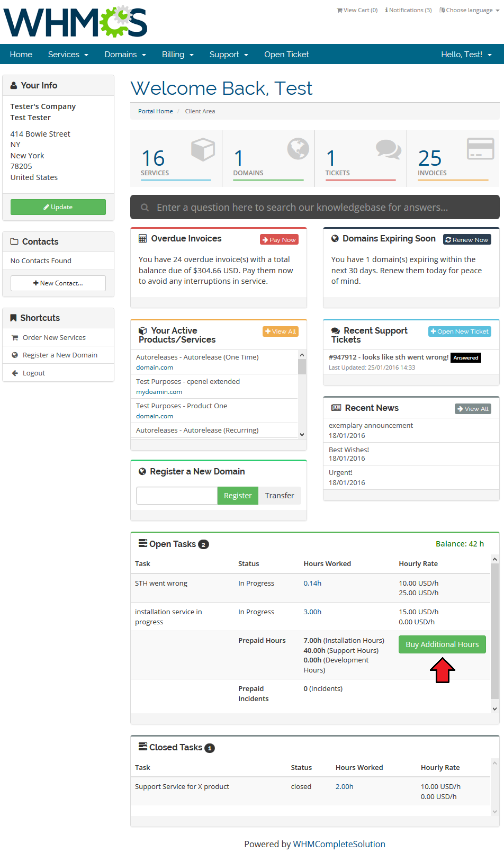504x852 pixels.
Task: Click the Open Tasks count badge
Action: 203,544
